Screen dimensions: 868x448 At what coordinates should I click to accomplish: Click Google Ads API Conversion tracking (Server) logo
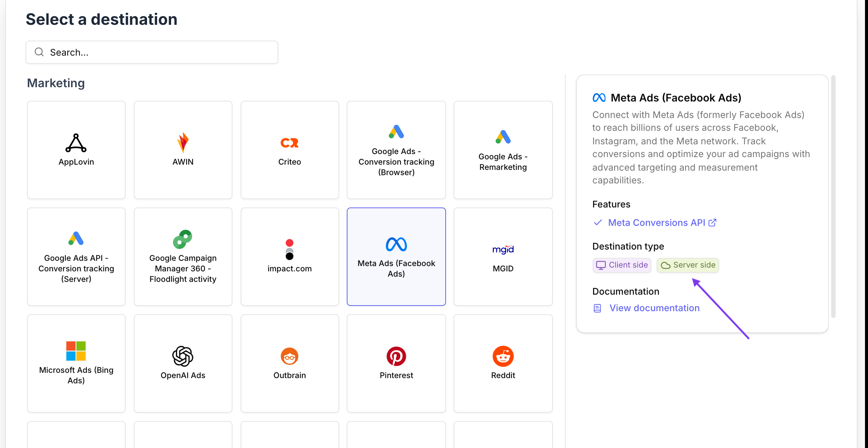point(76,238)
